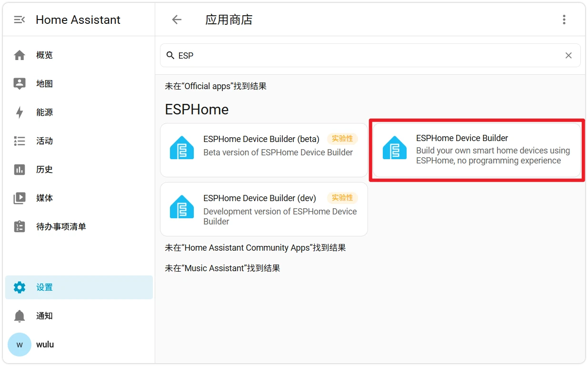Click the 应用商店 page title

click(229, 20)
